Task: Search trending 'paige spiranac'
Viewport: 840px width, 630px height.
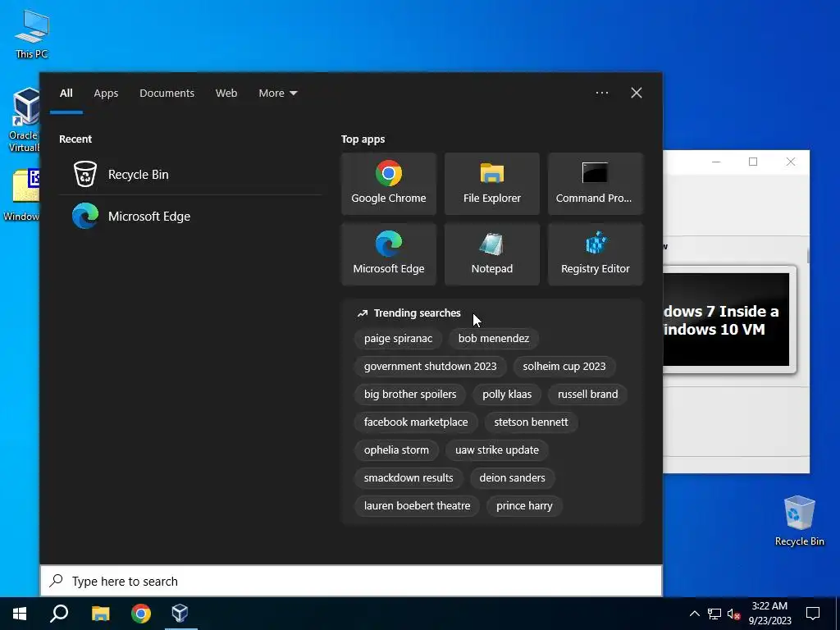Action: point(398,338)
